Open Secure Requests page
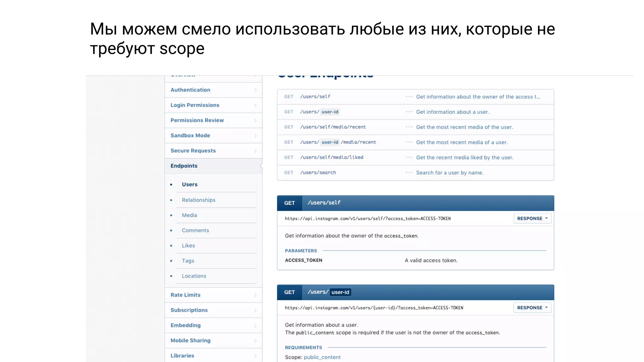This screenshot has height=362, width=644. [213, 151]
